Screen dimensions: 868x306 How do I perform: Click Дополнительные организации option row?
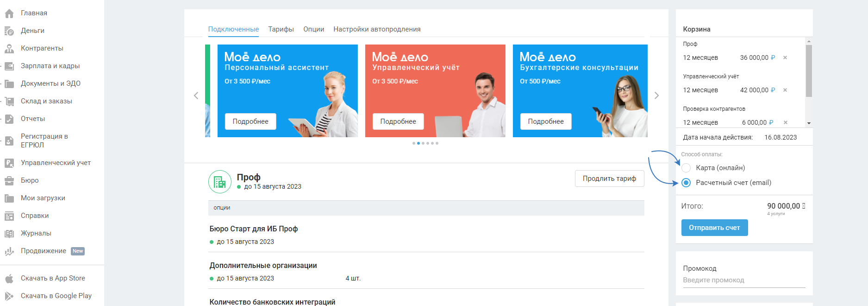pyautogui.click(x=426, y=271)
